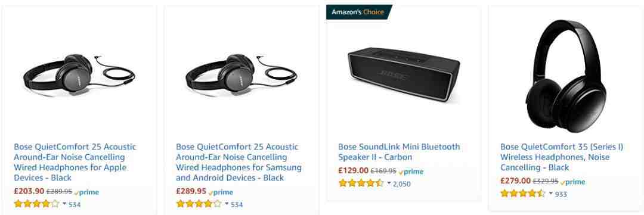Click star rating of QuietComfort 25 Samsung headphones
The width and height of the screenshot is (644, 215).
click(199, 204)
